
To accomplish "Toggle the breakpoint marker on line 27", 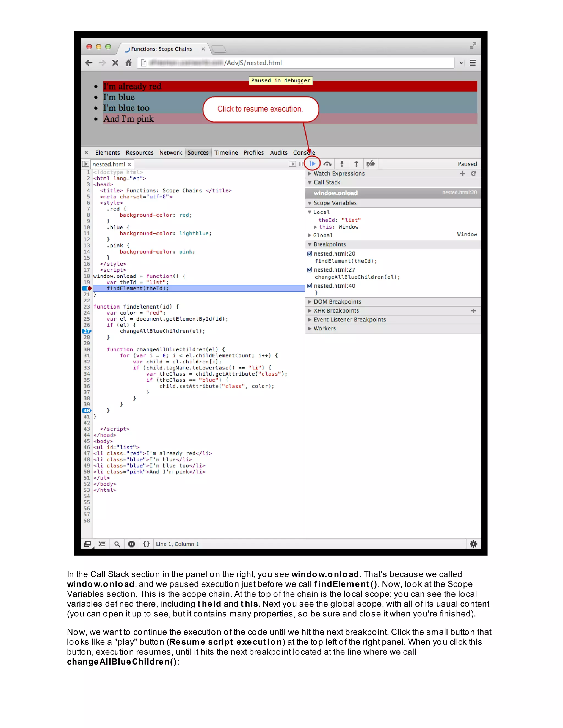I will (x=87, y=331).
